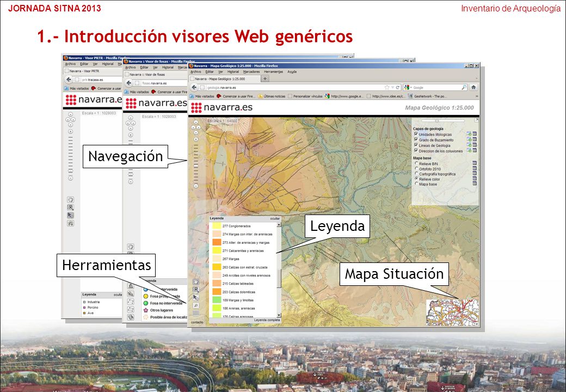The image size is (566, 392).
Task: Uncheck Direccion de los coluviones layer
Action: click(x=416, y=150)
